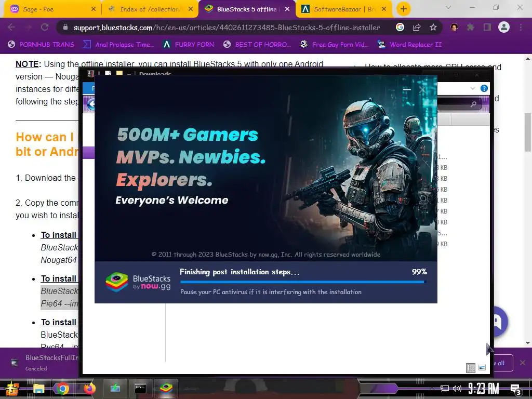Launch Firefox from the taskbar
The width and height of the screenshot is (532, 399).
click(89, 388)
